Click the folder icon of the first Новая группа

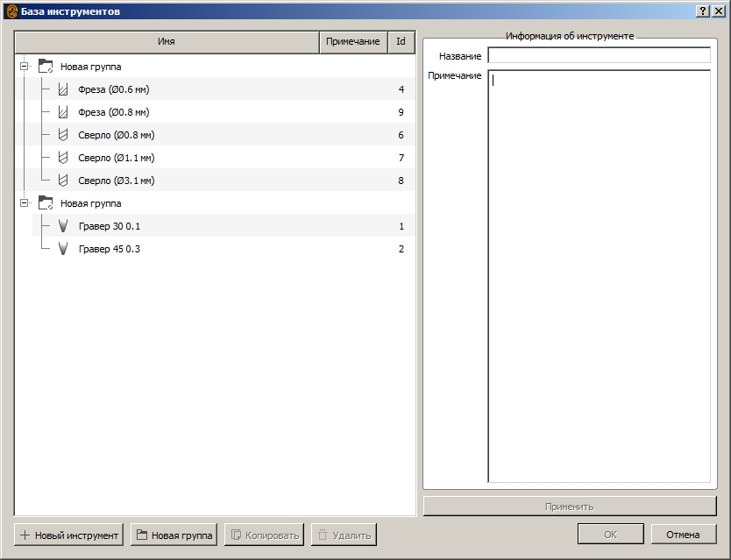46,67
